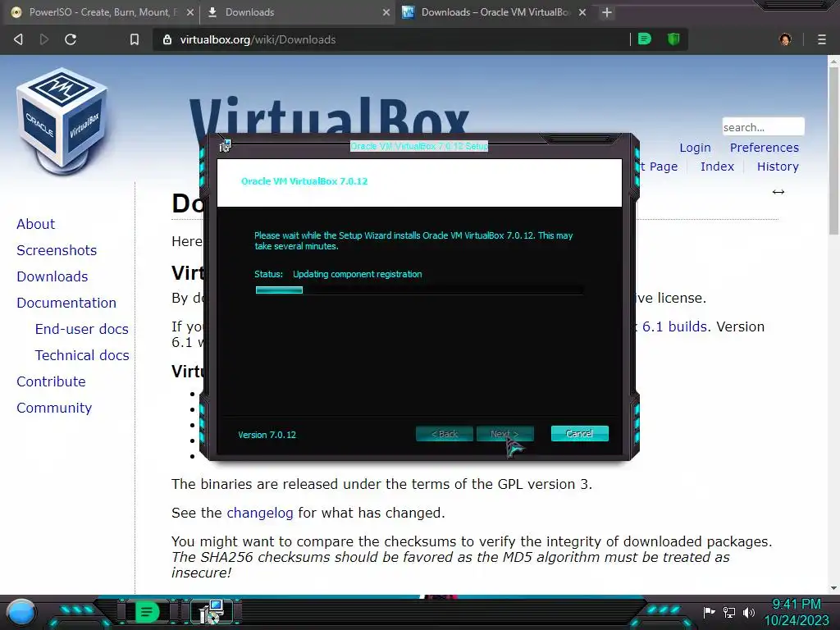The width and height of the screenshot is (840, 630).
Task: Open Documentation in the sidebar
Action: coord(66,303)
